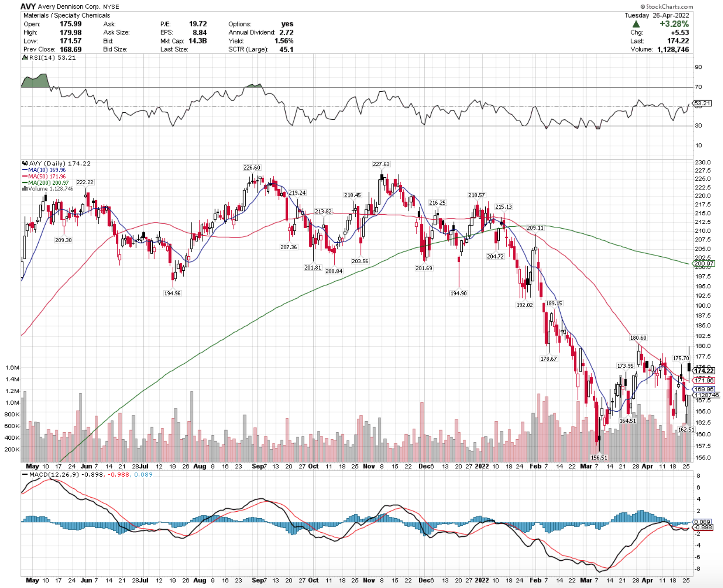Screen dimensions: 723x588
Task: Click the 189.15 price label
Action: pyautogui.click(x=554, y=303)
